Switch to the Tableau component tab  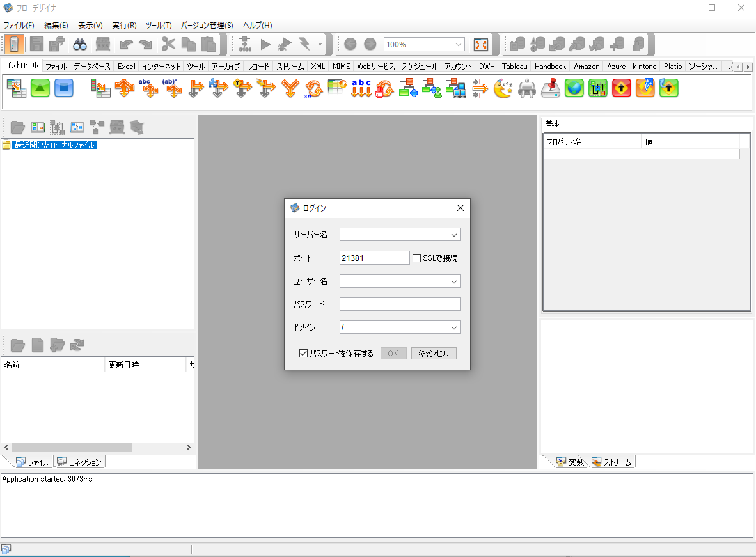click(x=514, y=66)
